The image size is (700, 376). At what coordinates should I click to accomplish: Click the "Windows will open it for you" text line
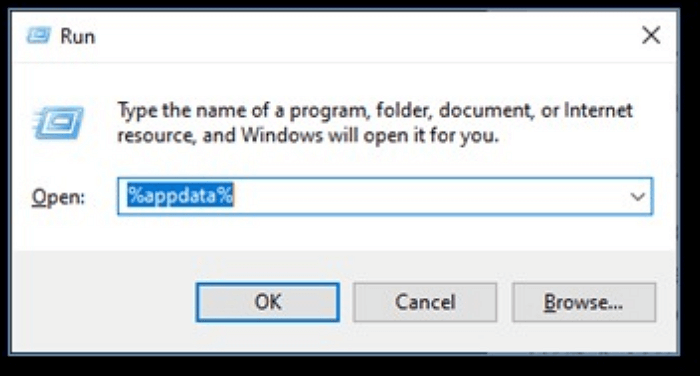tap(370, 135)
